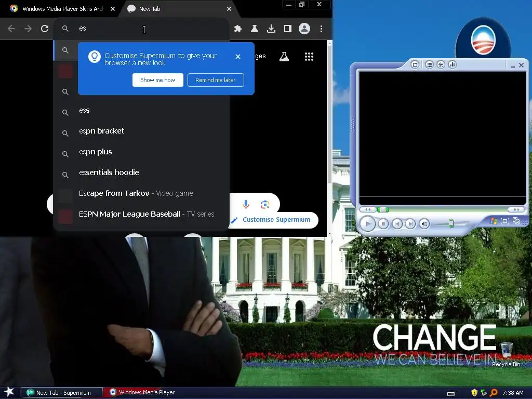Click the security shield tray icon
The image size is (532, 399).
click(x=474, y=393)
